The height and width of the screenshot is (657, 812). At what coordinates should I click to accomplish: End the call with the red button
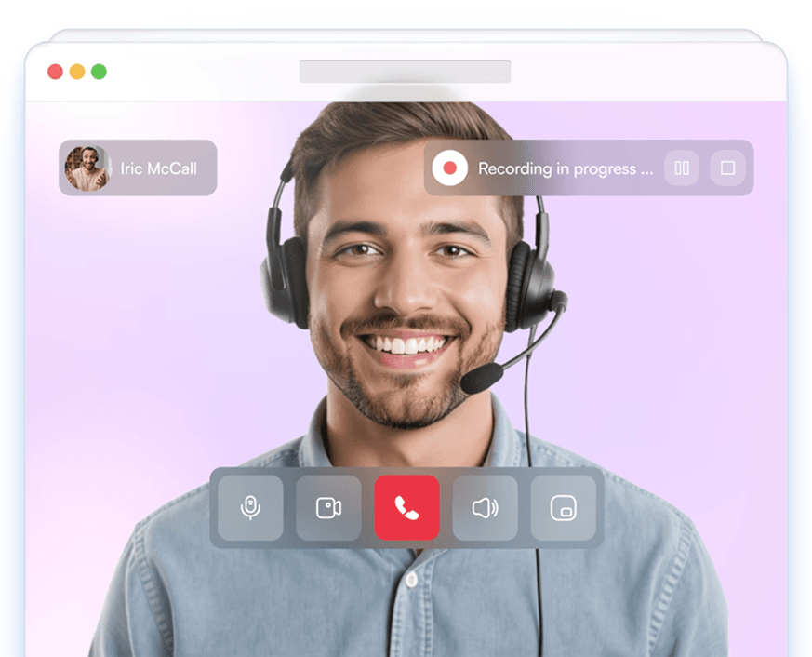(x=406, y=509)
